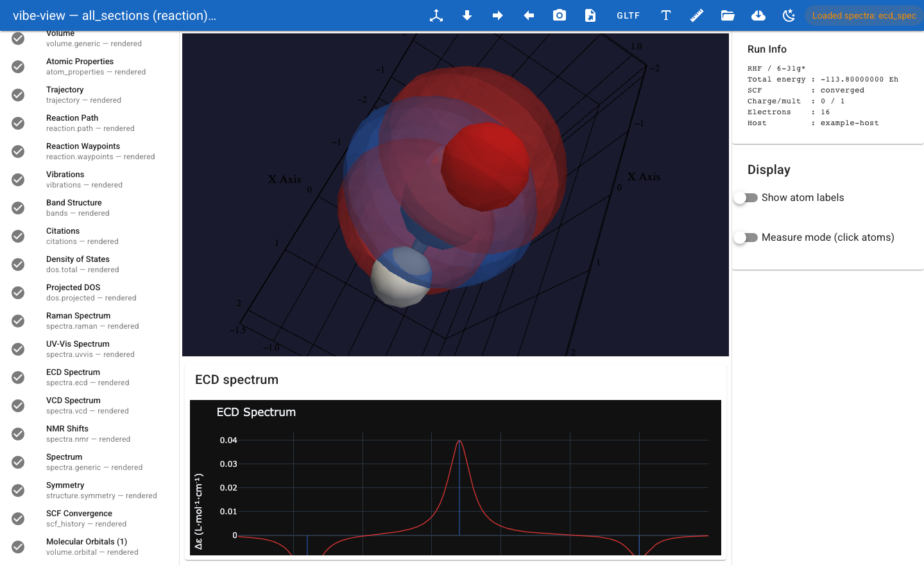Select the Projected DOS section
Screen dimensions: 924x565
tap(90, 293)
